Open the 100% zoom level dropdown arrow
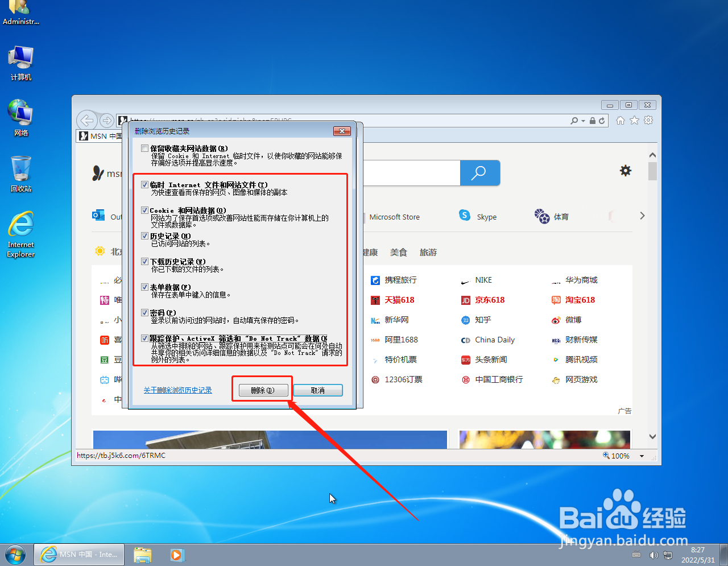This screenshot has width=728, height=566. (642, 456)
